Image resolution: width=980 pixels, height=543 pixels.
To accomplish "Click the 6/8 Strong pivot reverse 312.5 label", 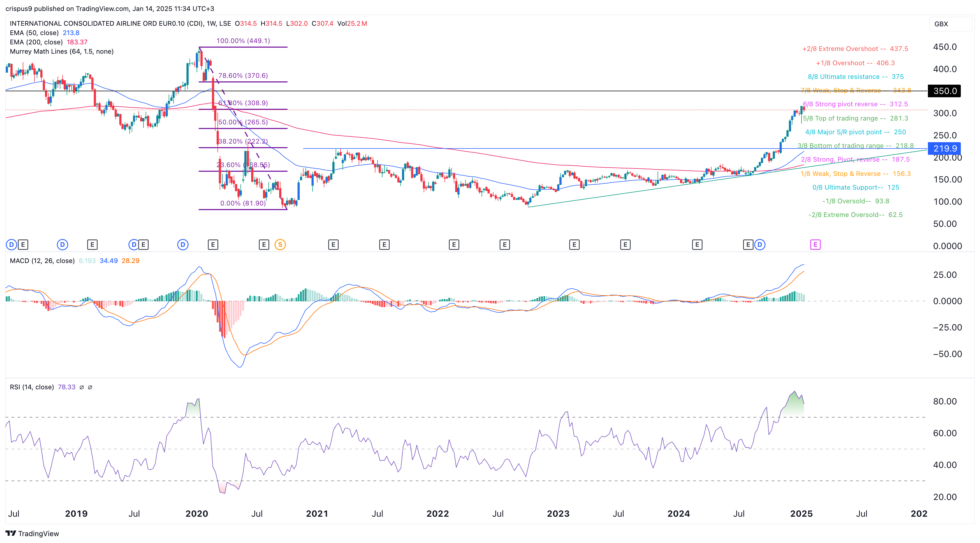I will (x=855, y=104).
